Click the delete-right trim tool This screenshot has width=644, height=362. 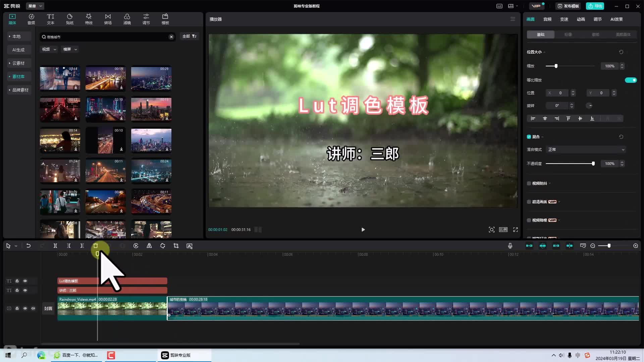point(82,246)
